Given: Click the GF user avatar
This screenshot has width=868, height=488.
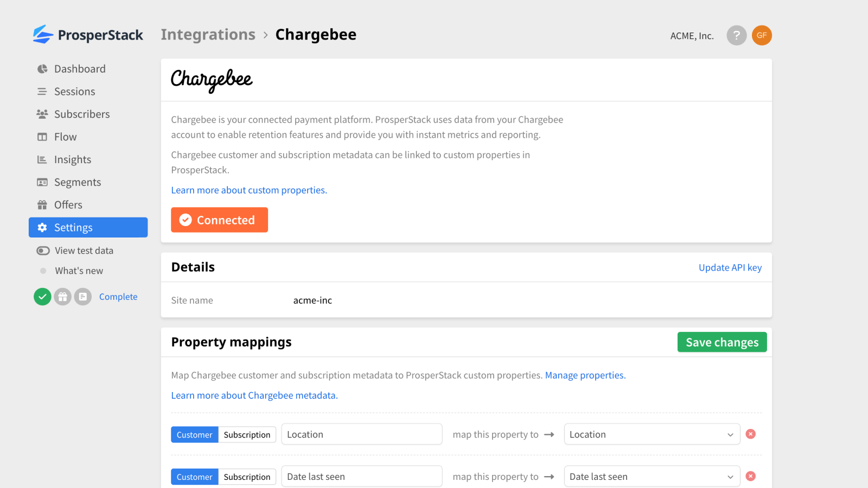Looking at the screenshot, I should pos(762,36).
